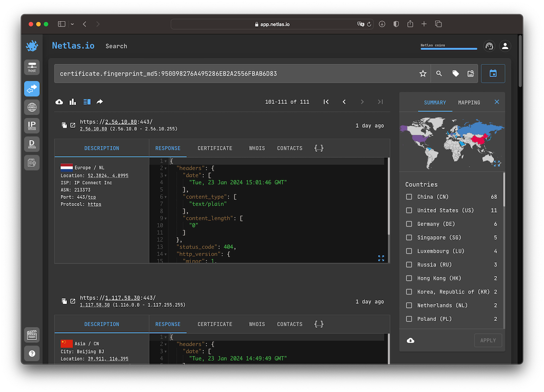The image size is (544, 392).
Task: Check the China (CN) country checkbox
Action: [x=409, y=197]
